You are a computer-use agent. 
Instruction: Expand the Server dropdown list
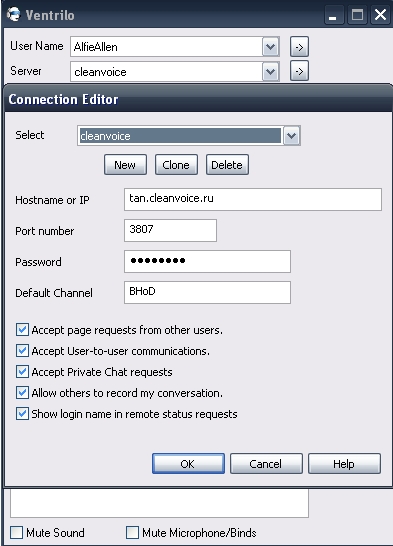point(270,71)
